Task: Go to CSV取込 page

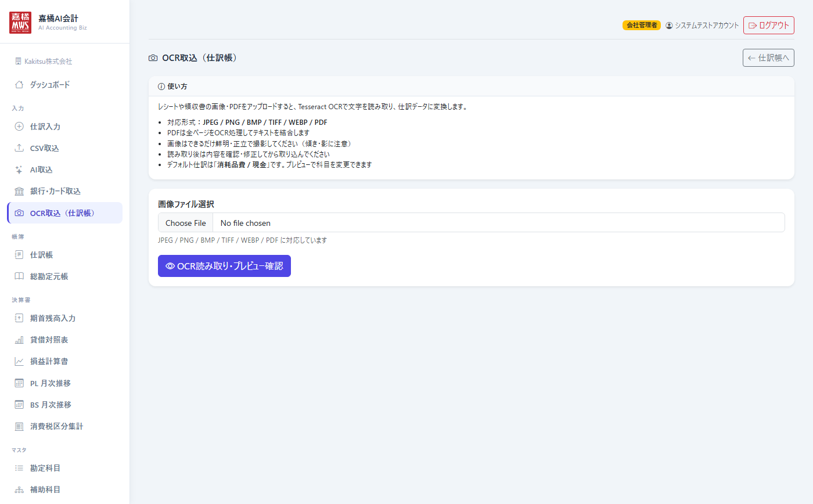Action: [x=65, y=148]
